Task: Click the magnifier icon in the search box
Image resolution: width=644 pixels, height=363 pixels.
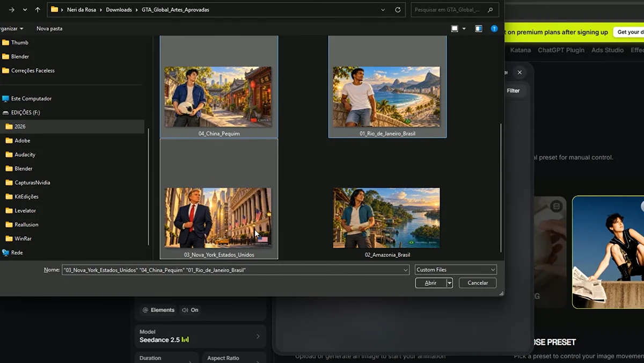Action: pos(491,10)
